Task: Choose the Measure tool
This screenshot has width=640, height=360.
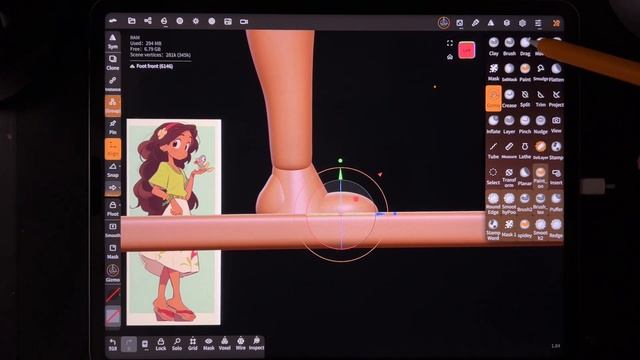Action: pos(509,150)
